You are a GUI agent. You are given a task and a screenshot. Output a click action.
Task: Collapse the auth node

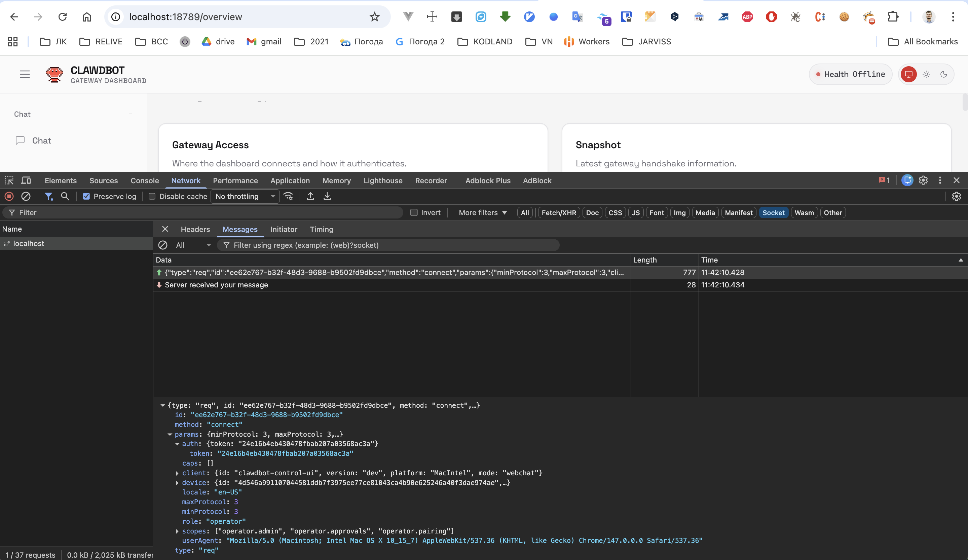point(177,444)
